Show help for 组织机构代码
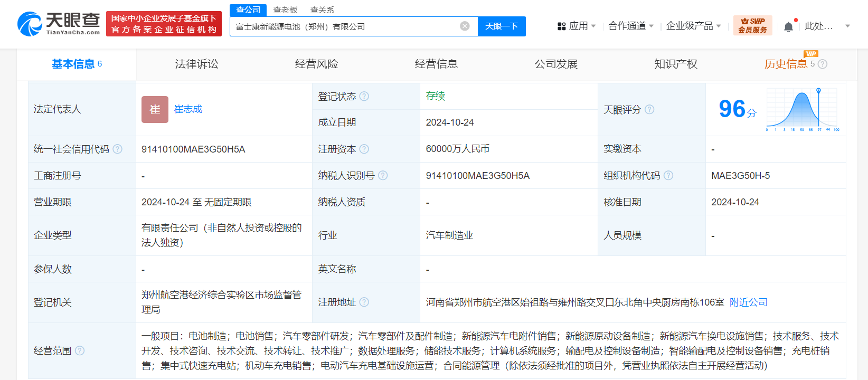868x380 pixels. (668, 175)
